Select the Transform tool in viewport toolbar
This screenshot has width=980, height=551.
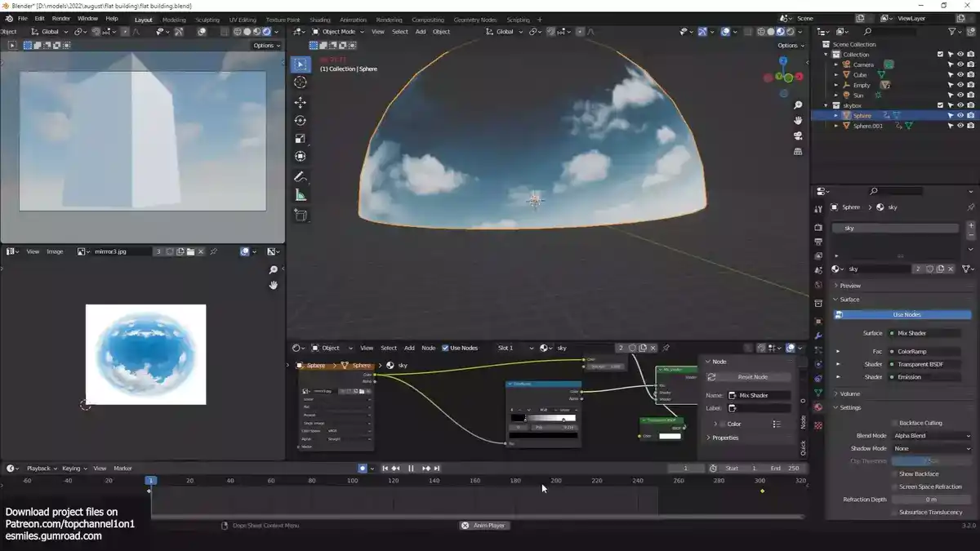click(x=300, y=157)
